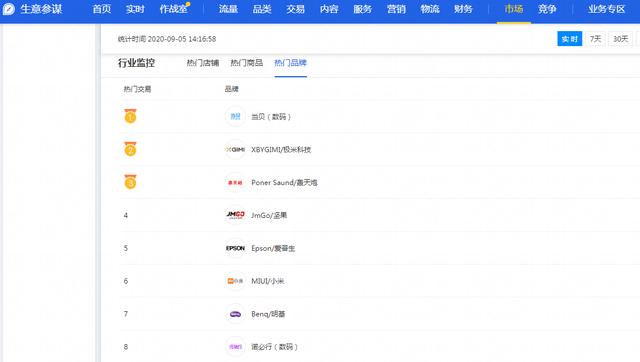Open brand Benq/明基
Image resolution: width=640 pixels, height=362 pixels.
(x=268, y=314)
